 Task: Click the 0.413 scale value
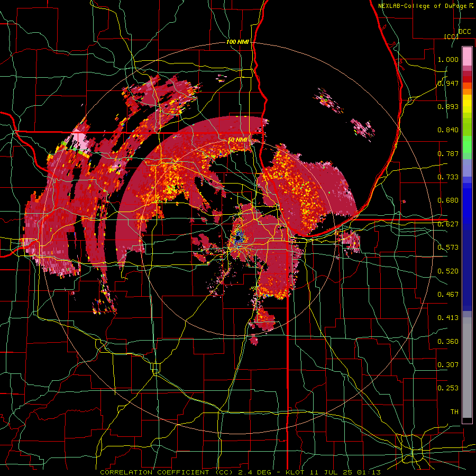tap(448, 318)
